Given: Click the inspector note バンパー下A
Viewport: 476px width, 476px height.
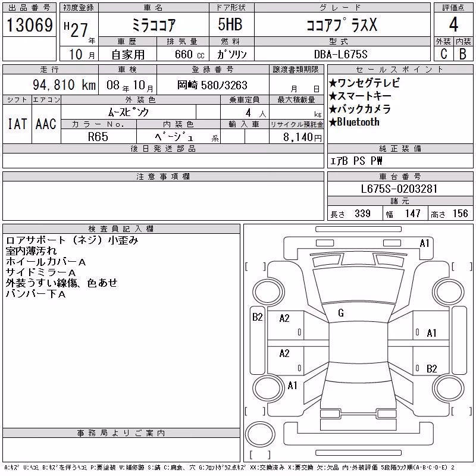Looking at the screenshot, I should pos(36,293).
